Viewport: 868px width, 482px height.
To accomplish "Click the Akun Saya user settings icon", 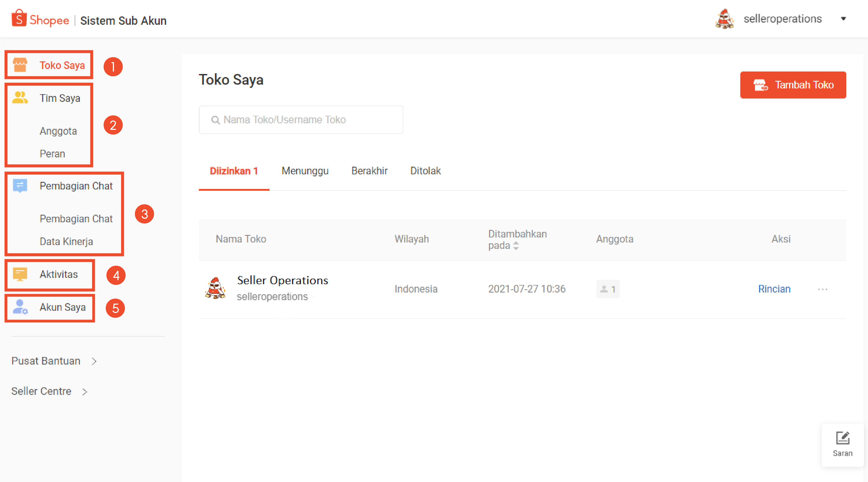I will pyautogui.click(x=20, y=307).
